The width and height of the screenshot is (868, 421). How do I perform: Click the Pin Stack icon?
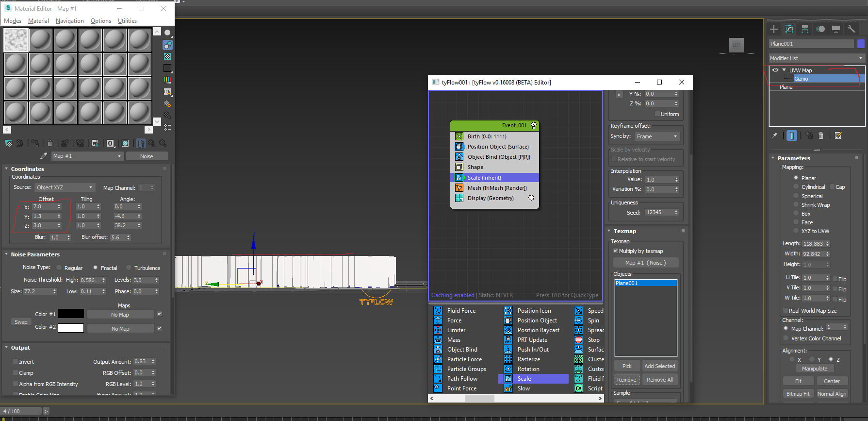(774, 135)
